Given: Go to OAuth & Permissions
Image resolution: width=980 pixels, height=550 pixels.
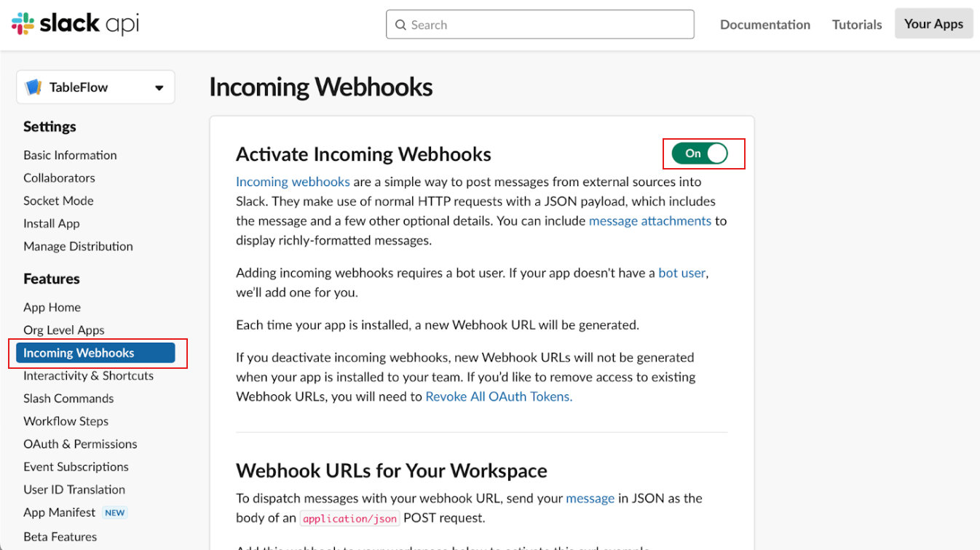Looking at the screenshot, I should click(80, 444).
